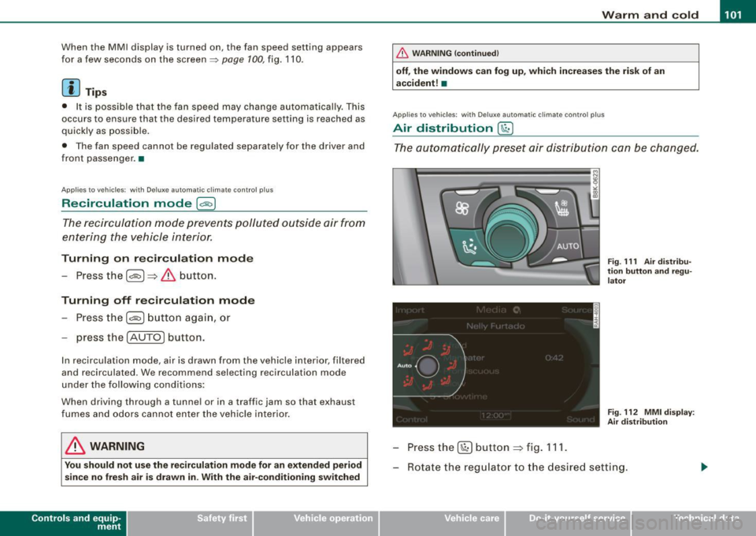Click warning triangle in WARNING (continued) header
The width and height of the screenshot is (756, 536).
[402, 53]
